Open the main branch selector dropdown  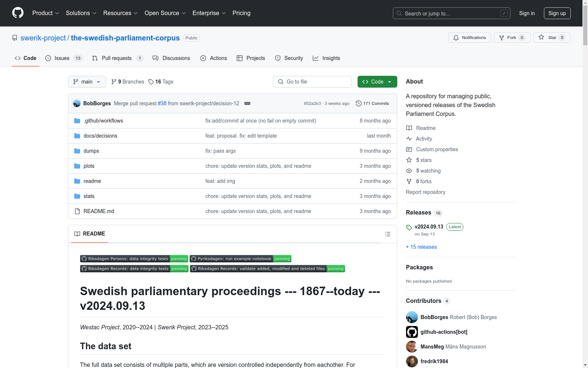point(87,82)
